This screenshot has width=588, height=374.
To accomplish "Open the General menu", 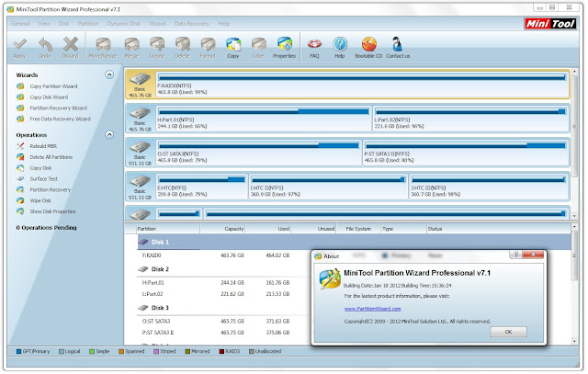I will coord(20,24).
